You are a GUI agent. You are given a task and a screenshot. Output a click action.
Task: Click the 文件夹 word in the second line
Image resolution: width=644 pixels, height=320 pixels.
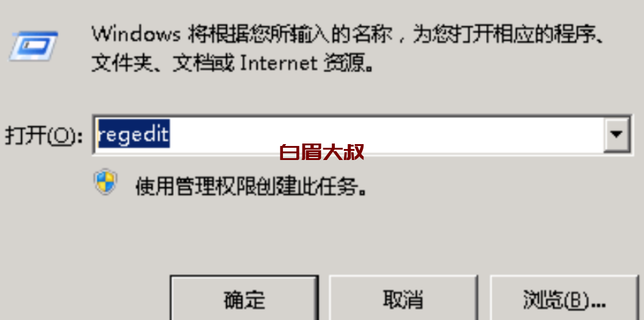(x=121, y=64)
